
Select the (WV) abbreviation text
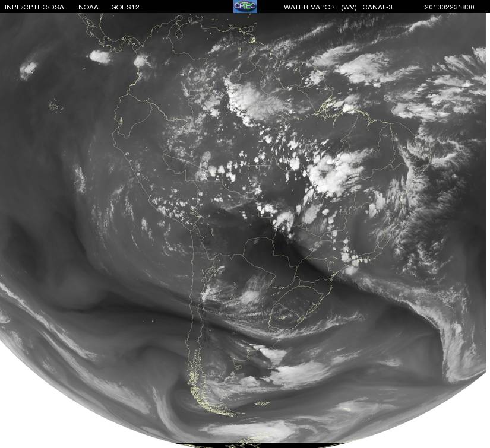click(x=349, y=7)
